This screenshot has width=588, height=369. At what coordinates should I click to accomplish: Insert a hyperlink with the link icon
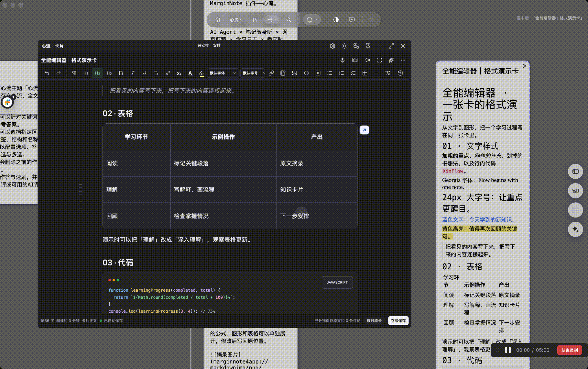click(x=271, y=73)
